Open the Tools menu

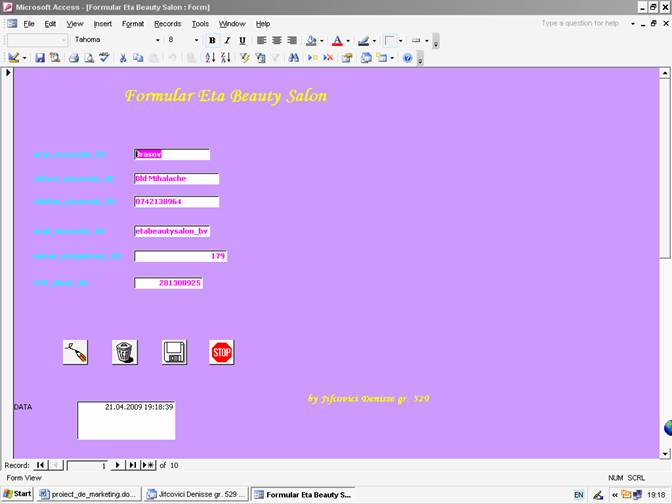pos(200,24)
